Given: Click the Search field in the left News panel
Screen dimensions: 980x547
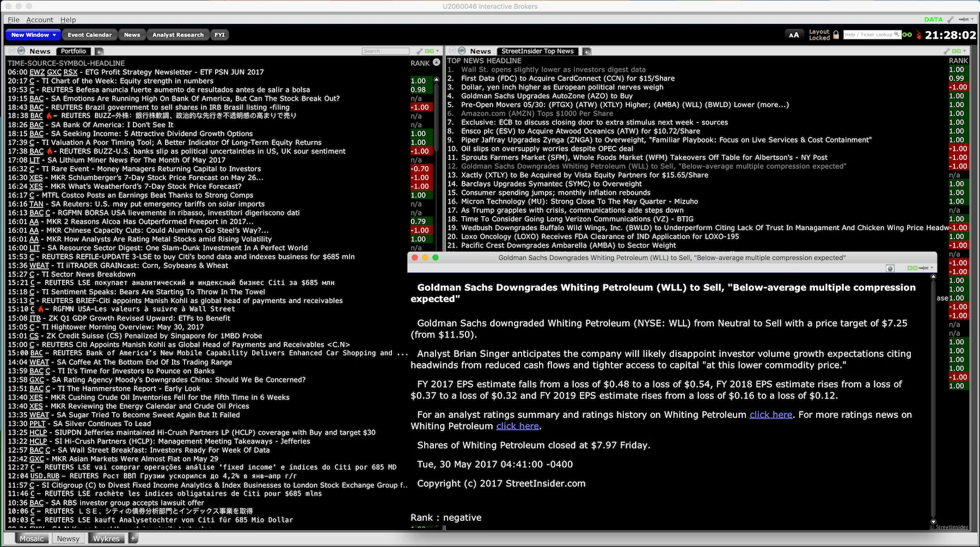Looking at the screenshot, I should 385,51.
